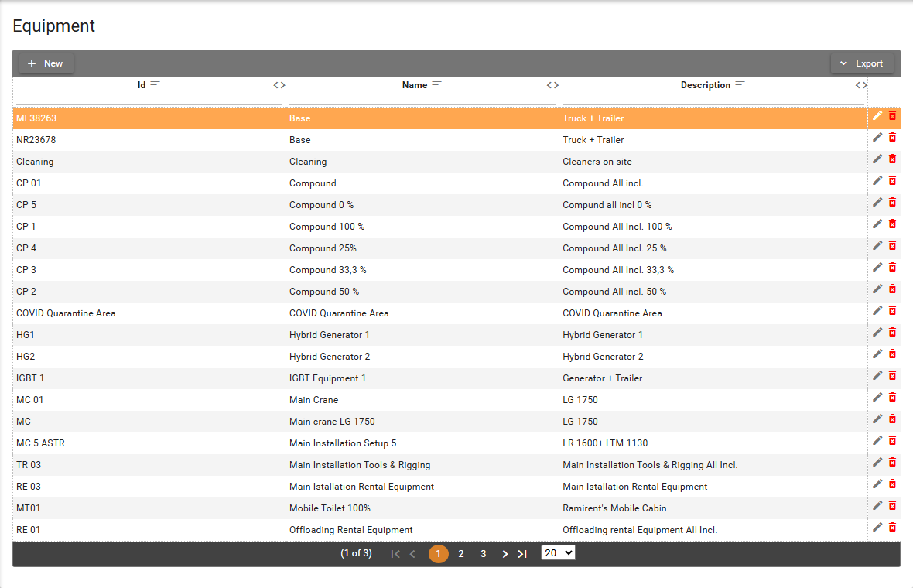Edit the CP 4 Compound 25% row
Viewport: 913px width, 588px height.
coord(877,246)
